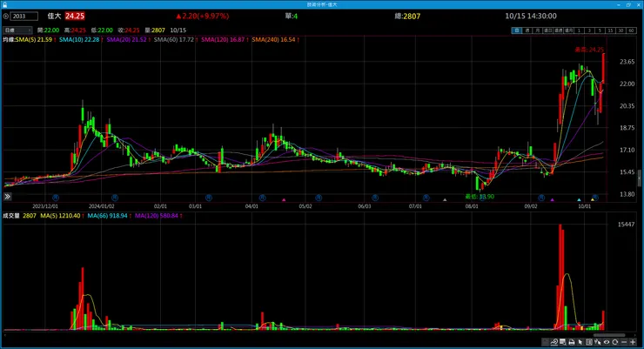Select the 3-minute interval button
Screen dimensions: 644x349
pyautogui.click(x=590, y=30)
